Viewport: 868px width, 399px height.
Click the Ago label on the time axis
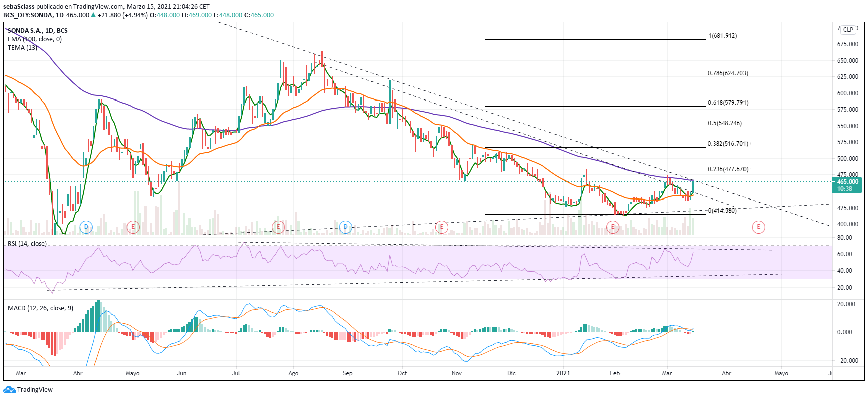293,373
